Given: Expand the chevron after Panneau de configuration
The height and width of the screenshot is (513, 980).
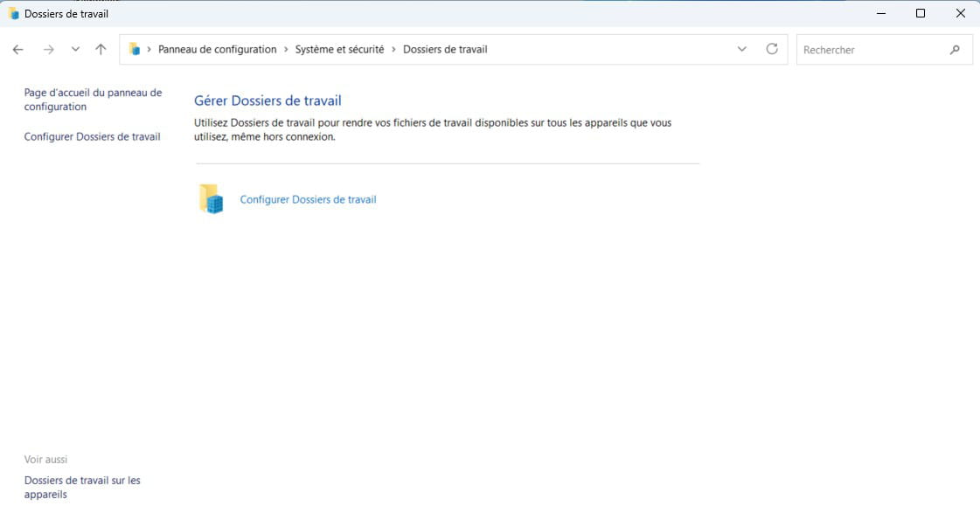Looking at the screenshot, I should tap(286, 50).
